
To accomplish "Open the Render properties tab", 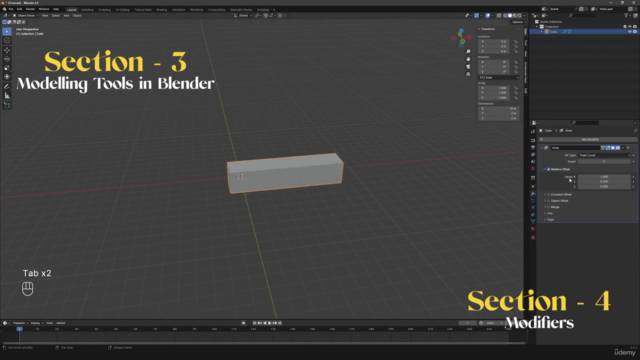I will [533, 140].
